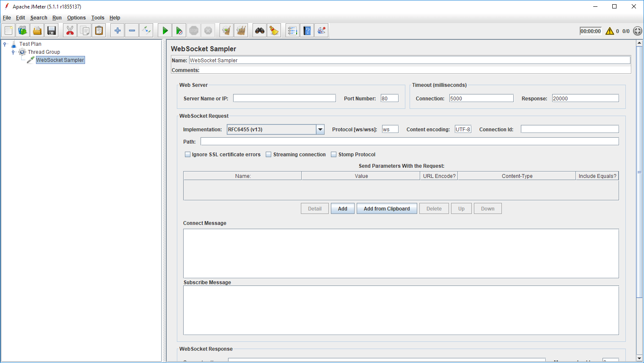Click the New test plan toolbar icon
The width and height of the screenshot is (644, 363).
point(8,30)
